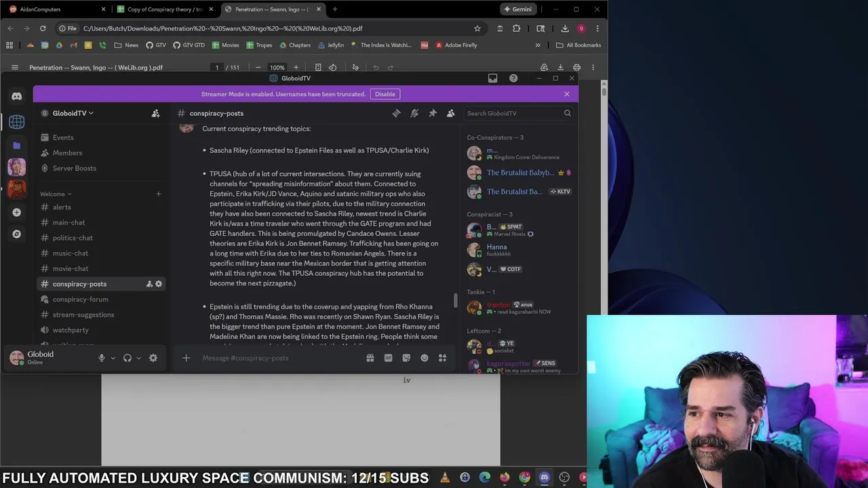Add a server with plus icon

pos(17,212)
